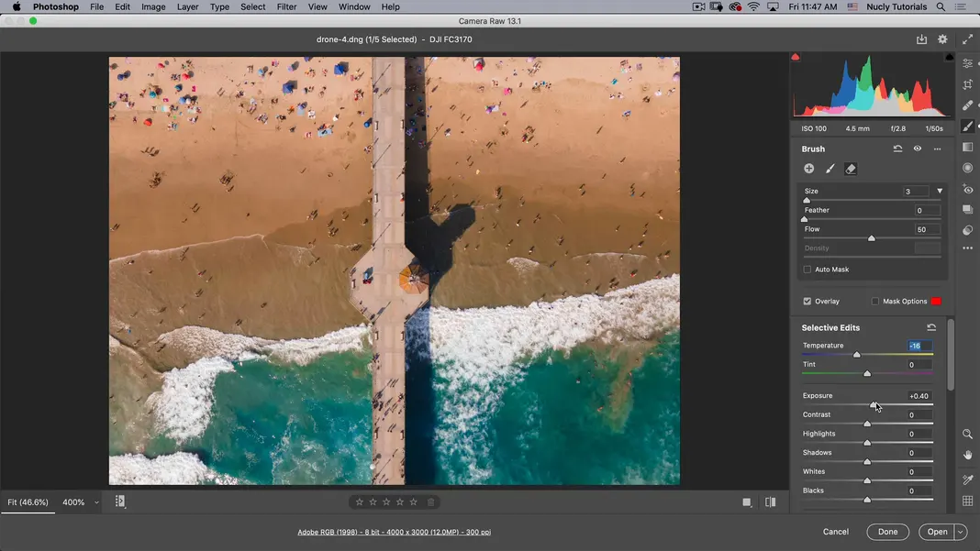Open the Photoshop menu
980x551 pixels.
[x=56, y=6]
